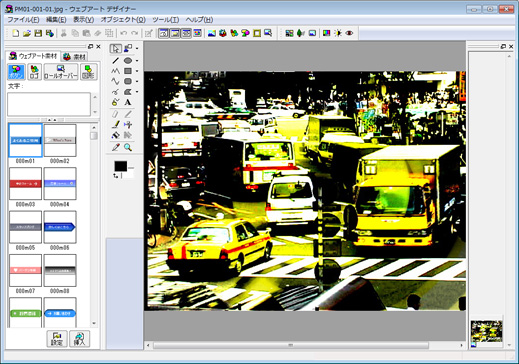Open the 表示(V) menu
The width and height of the screenshot is (519, 364).
83,20
